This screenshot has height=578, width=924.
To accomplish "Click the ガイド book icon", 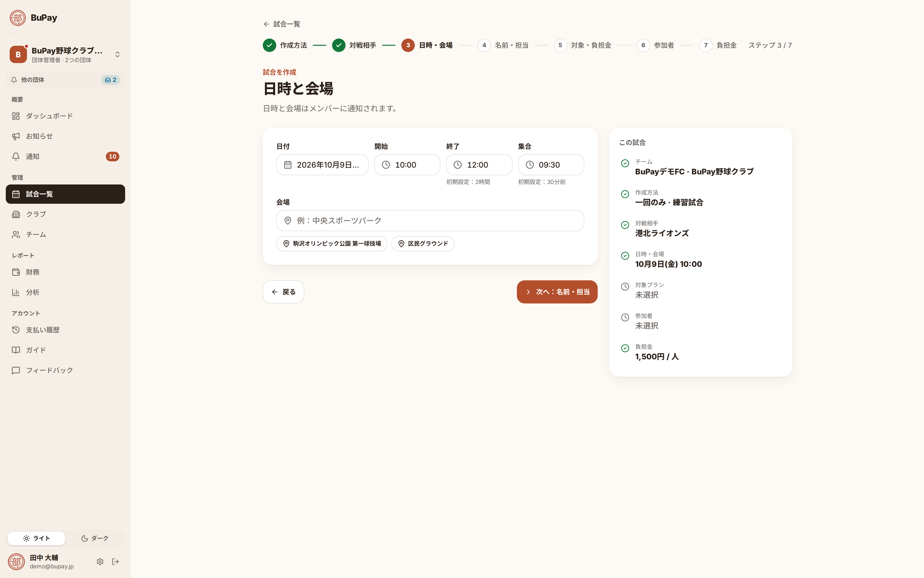I will [16, 350].
